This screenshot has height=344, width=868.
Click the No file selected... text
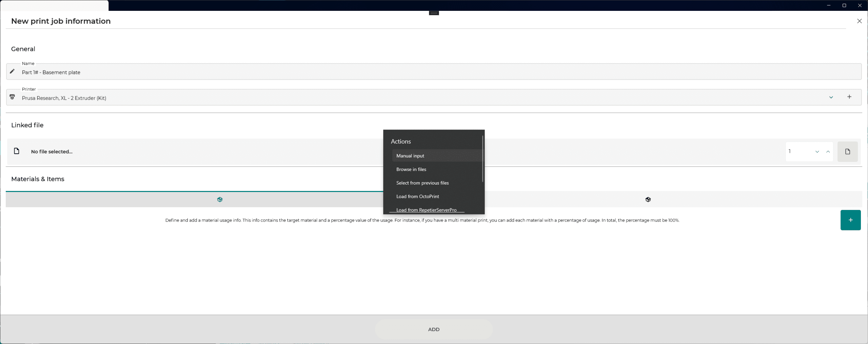coord(52,152)
